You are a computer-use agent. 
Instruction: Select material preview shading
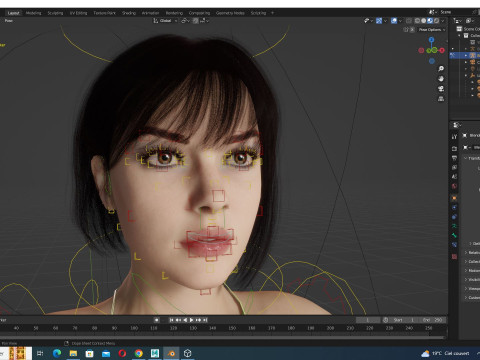(430, 21)
